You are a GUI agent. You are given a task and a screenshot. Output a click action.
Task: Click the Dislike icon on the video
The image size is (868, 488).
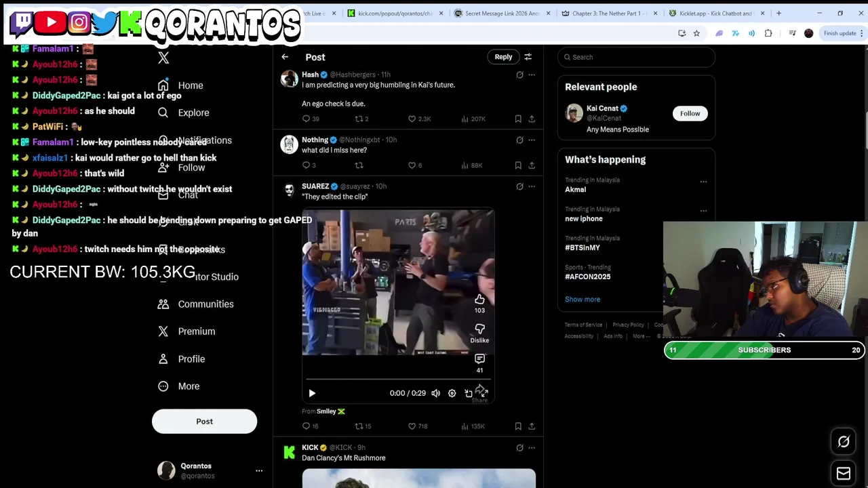coord(479,329)
